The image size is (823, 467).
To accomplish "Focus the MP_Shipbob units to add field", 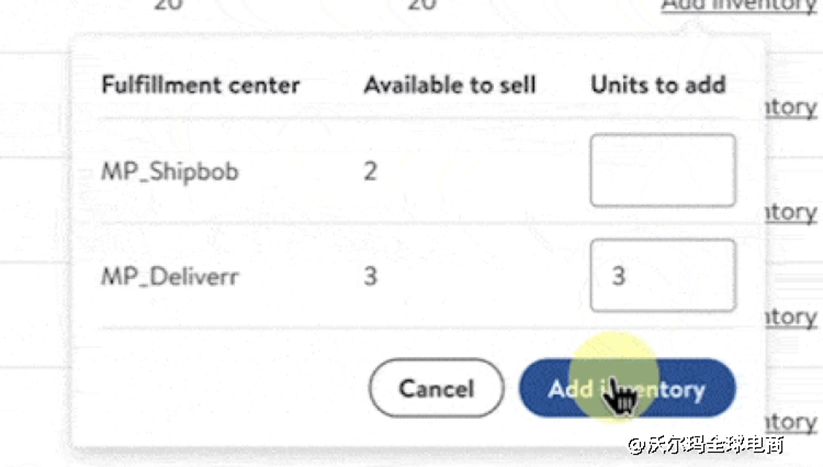I will click(x=662, y=171).
